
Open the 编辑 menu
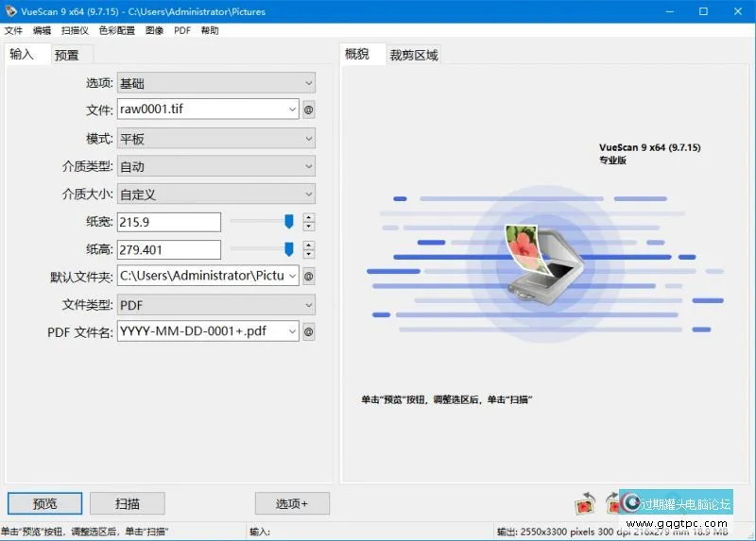click(x=42, y=30)
